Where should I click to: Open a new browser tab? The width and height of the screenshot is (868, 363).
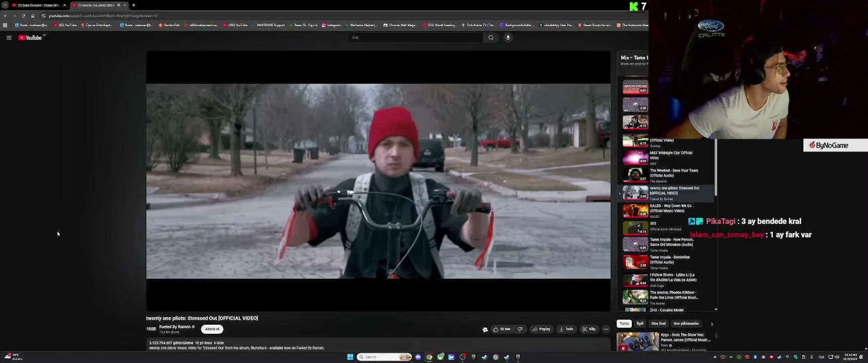click(x=134, y=5)
